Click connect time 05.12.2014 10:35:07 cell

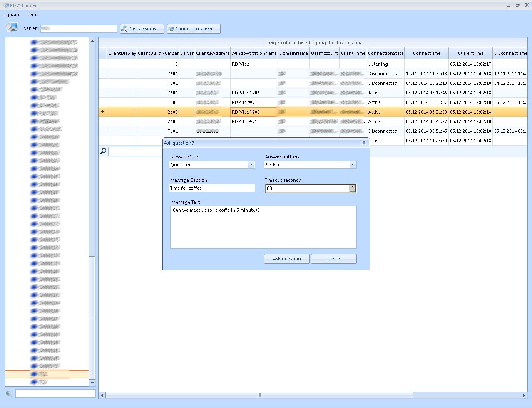[426, 102]
